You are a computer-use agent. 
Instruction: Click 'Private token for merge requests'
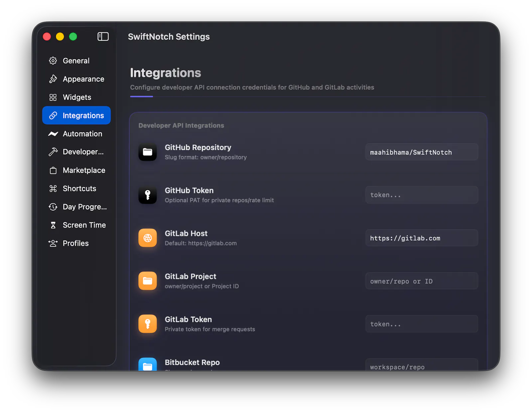coord(210,329)
